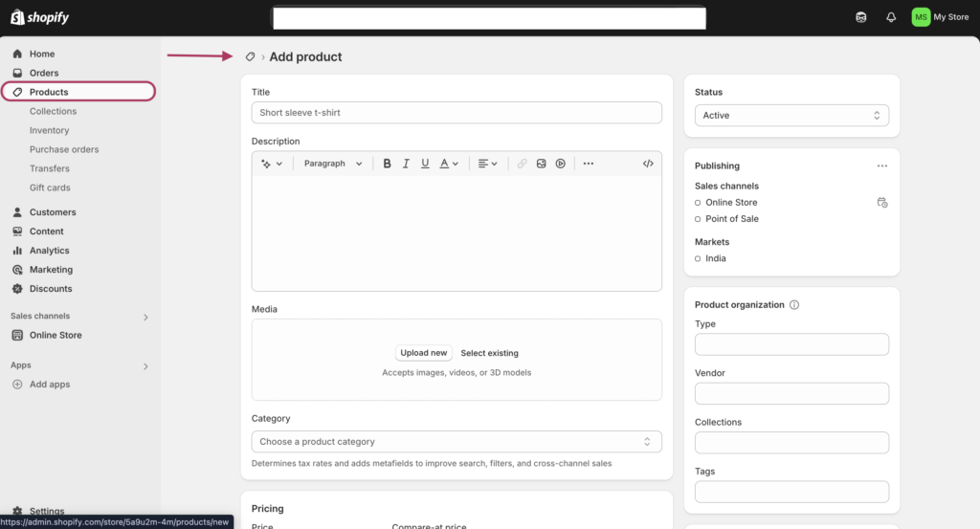
Task: Click the schedule publishing calendar icon
Action: pos(881,203)
